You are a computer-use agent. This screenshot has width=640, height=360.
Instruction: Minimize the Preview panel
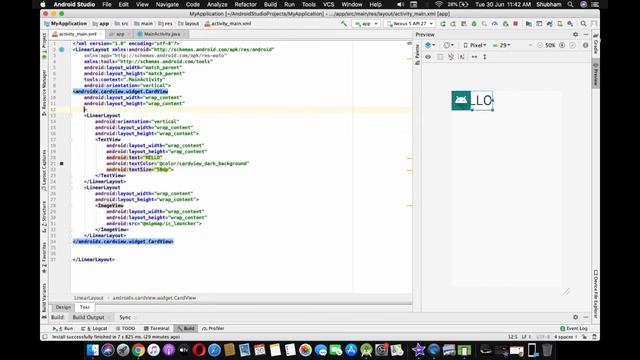point(586,34)
